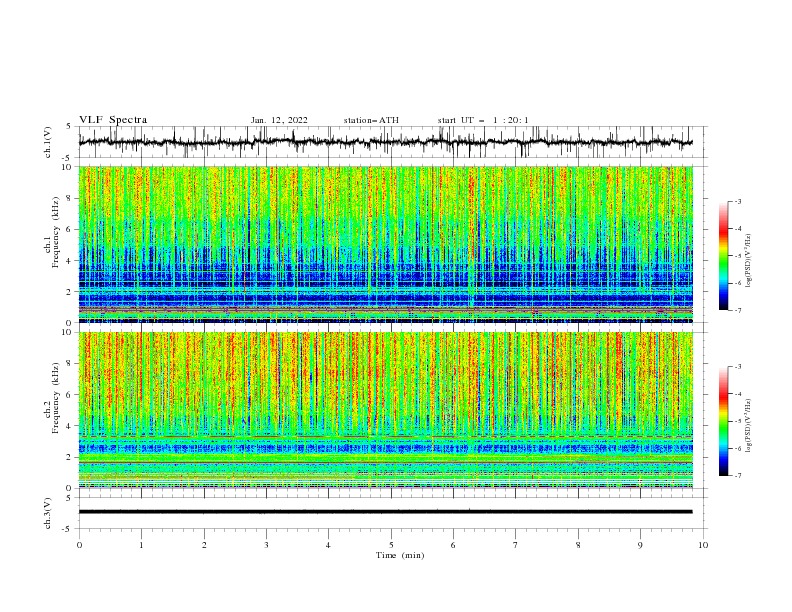Screen dimensions: 792x612
Task: Click the ch.1 voltage waveform trace
Action: click(x=385, y=142)
